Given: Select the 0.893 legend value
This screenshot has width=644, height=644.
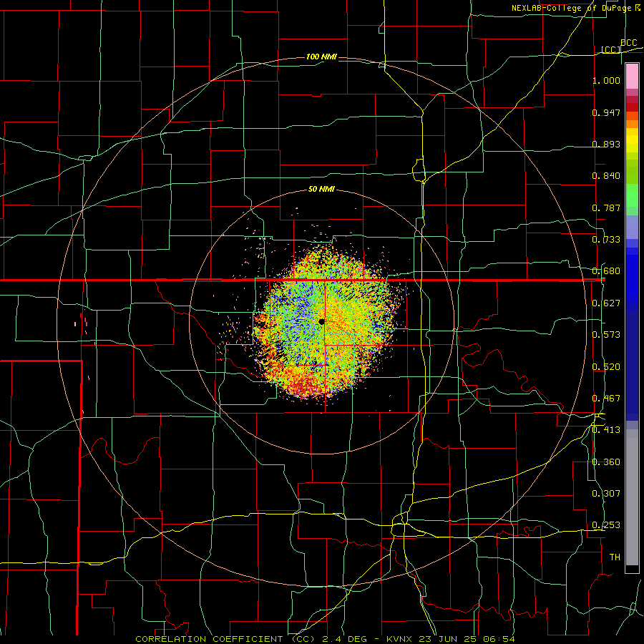Looking at the screenshot, I should 606,144.
